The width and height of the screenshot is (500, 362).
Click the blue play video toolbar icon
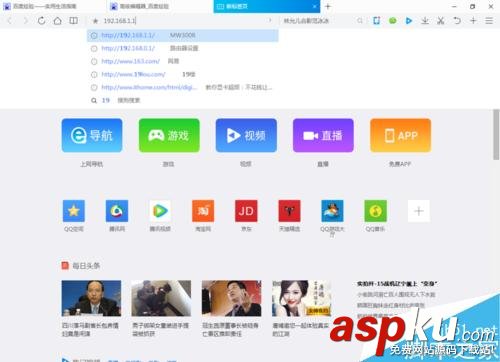(x=409, y=21)
